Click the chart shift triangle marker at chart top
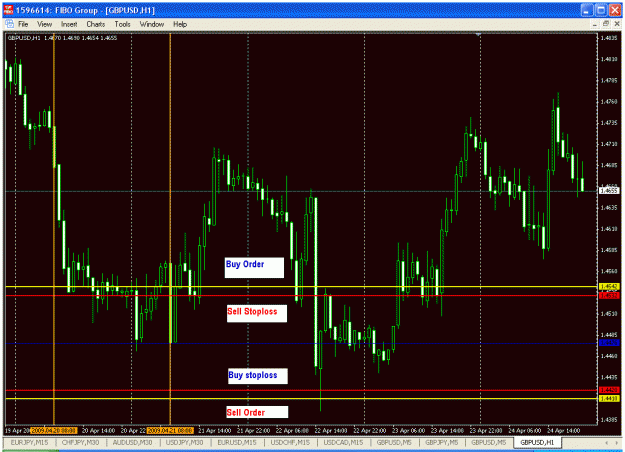 pyautogui.click(x=478, y=35)
